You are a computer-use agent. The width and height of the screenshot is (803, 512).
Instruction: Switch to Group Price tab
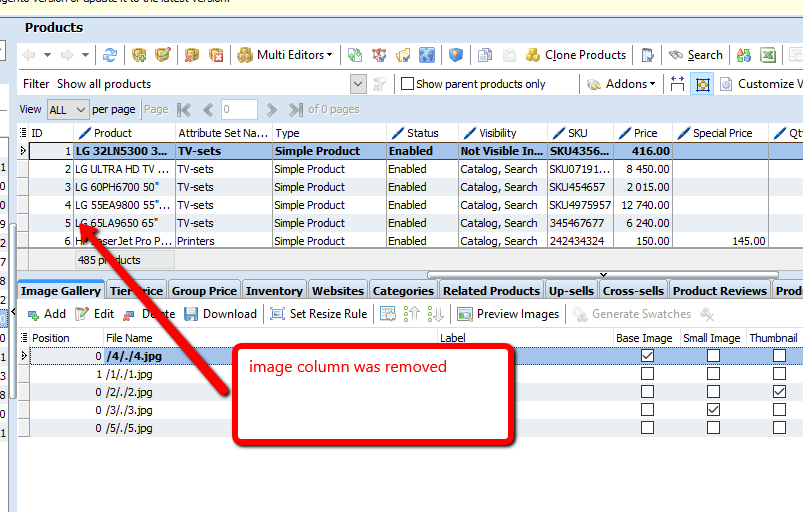pyautogui.click(x=204, y=291)
